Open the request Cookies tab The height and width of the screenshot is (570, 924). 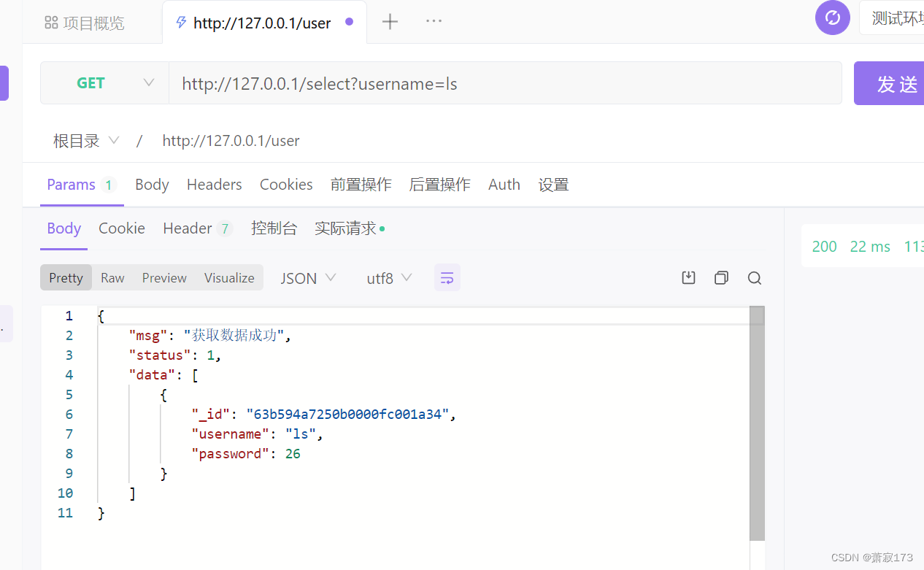point(286,185)
